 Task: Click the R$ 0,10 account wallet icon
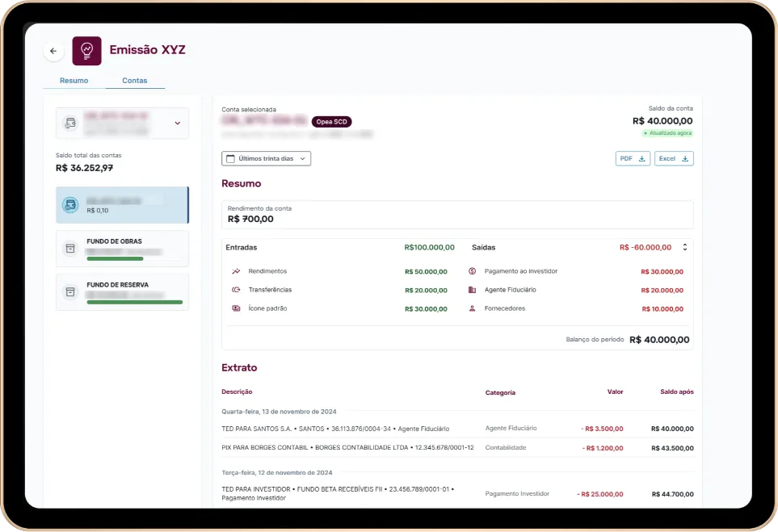pyautogui.click(x=70, y=205)
